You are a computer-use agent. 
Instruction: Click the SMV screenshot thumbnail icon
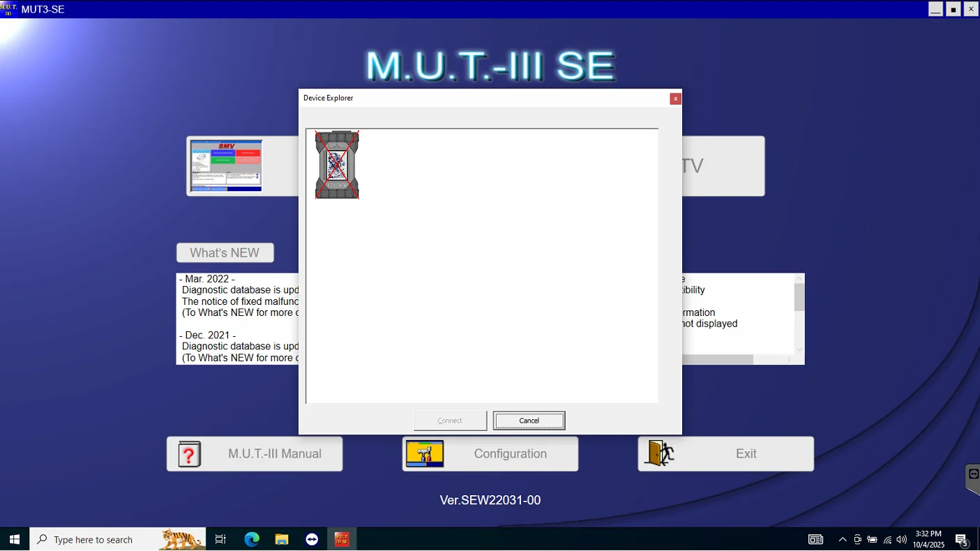tap(226, 166)
